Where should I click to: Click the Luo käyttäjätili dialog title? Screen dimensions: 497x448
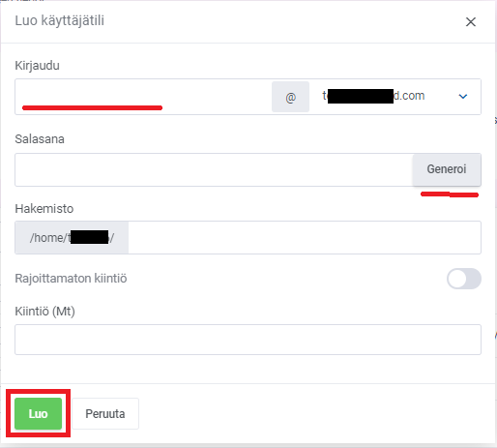pos(60,20)
